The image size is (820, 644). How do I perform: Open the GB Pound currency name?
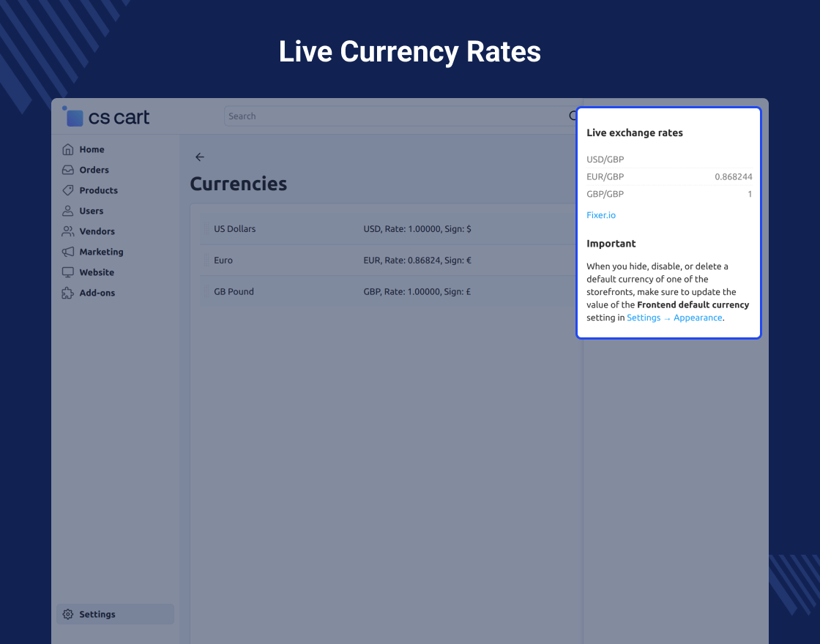click(234, 292)
